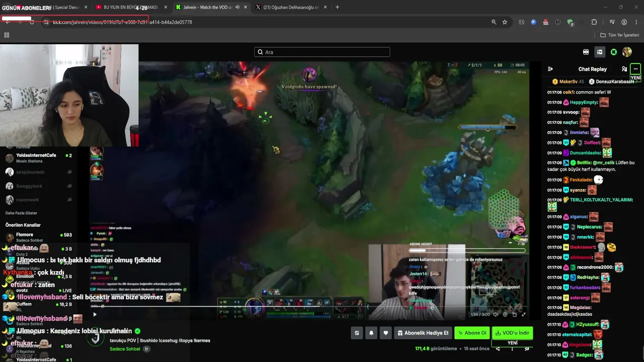The image size is (644, 362).
Task: Click the share icon under the video
Action: pos(498,348)
